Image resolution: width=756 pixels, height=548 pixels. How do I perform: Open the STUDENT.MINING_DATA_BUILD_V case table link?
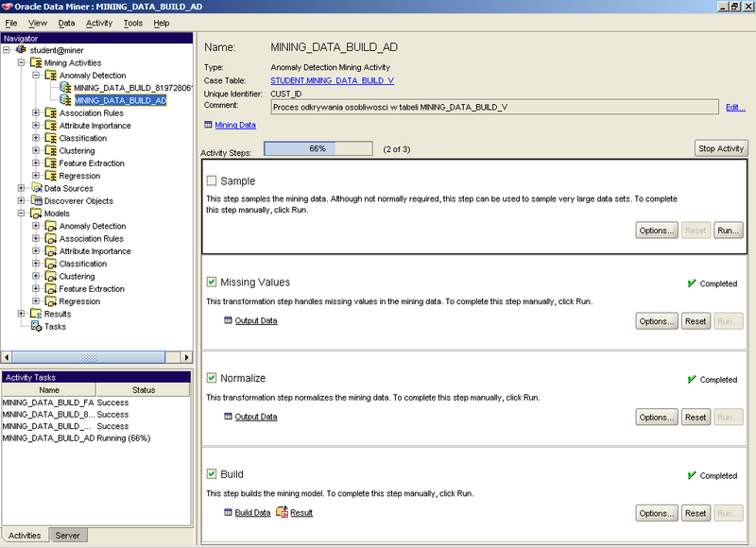pos(320,81)
